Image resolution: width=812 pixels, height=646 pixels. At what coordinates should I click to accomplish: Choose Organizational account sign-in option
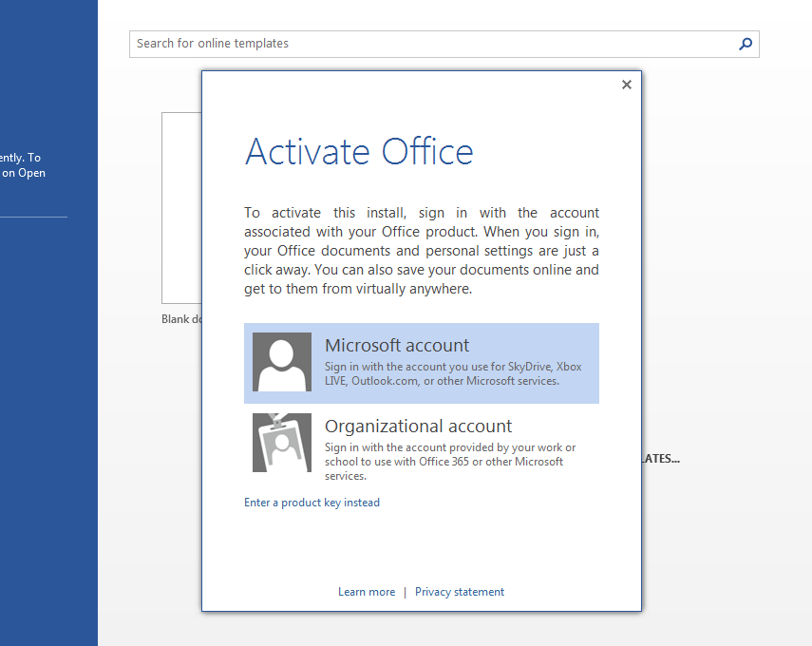pyautogui.click(x=422, y=447)
